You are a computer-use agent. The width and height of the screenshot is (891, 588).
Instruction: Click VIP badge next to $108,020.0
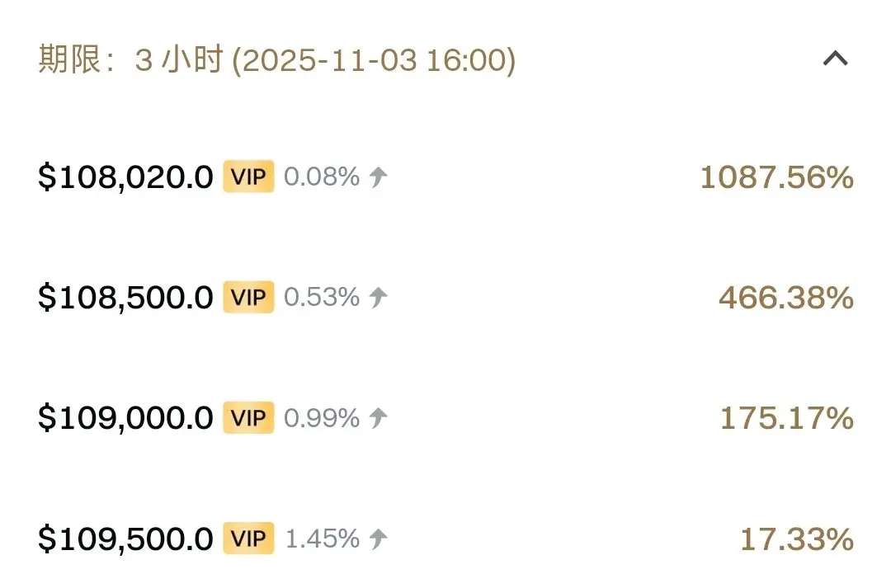coord(248,176)
